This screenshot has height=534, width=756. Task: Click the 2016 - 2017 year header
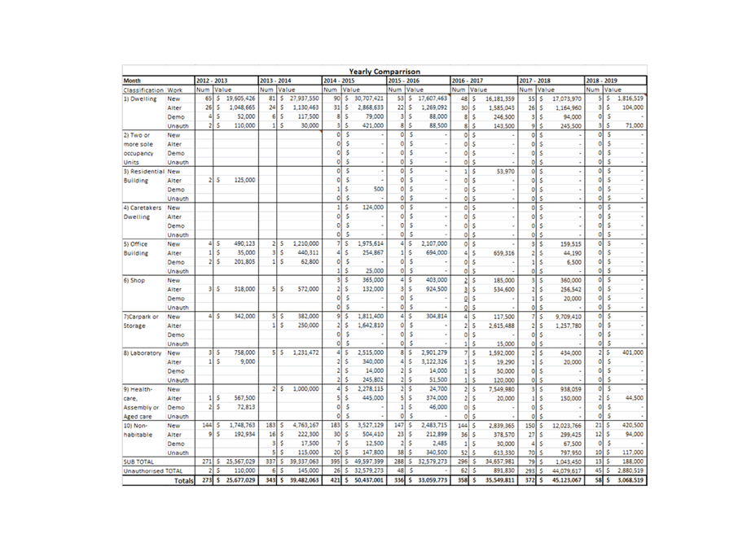[467, 81]
